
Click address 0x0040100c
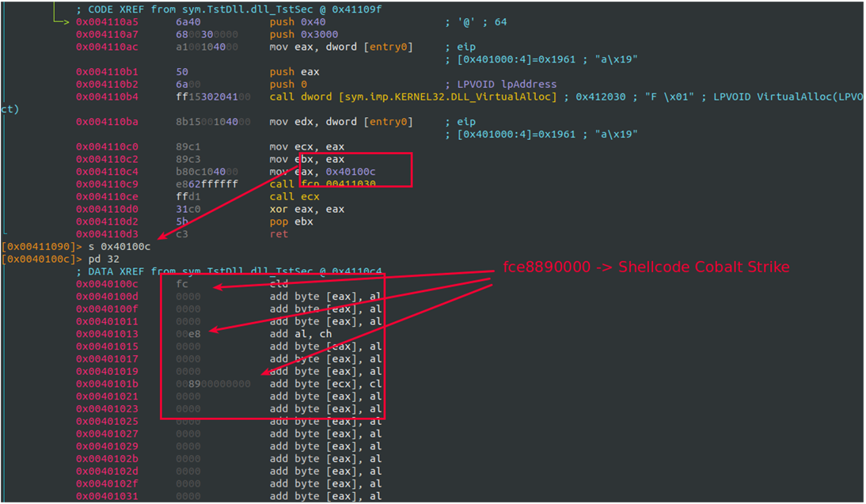[107, 284]
